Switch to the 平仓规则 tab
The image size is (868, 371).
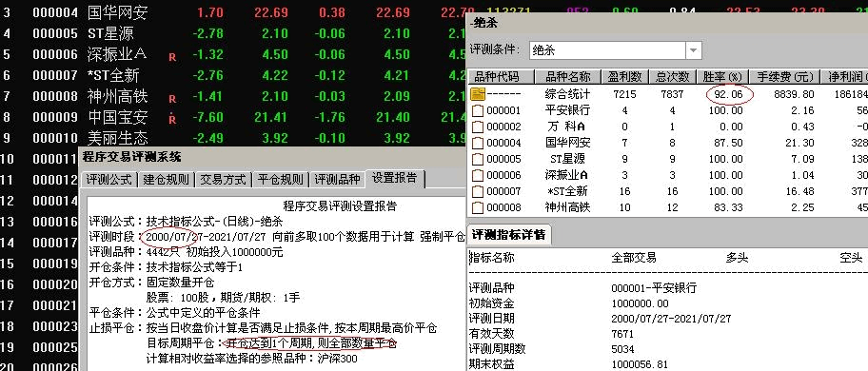[x=281, y=179]
